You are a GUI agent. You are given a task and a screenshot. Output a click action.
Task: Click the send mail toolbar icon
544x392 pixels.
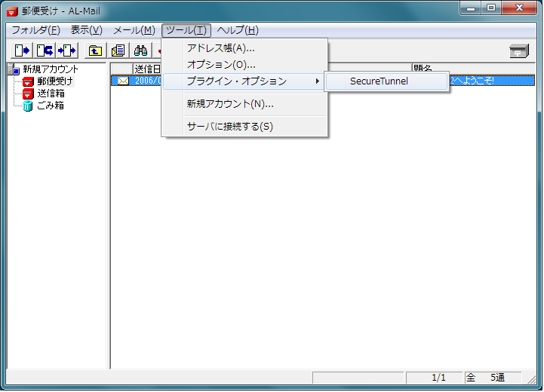click(22, 51)
